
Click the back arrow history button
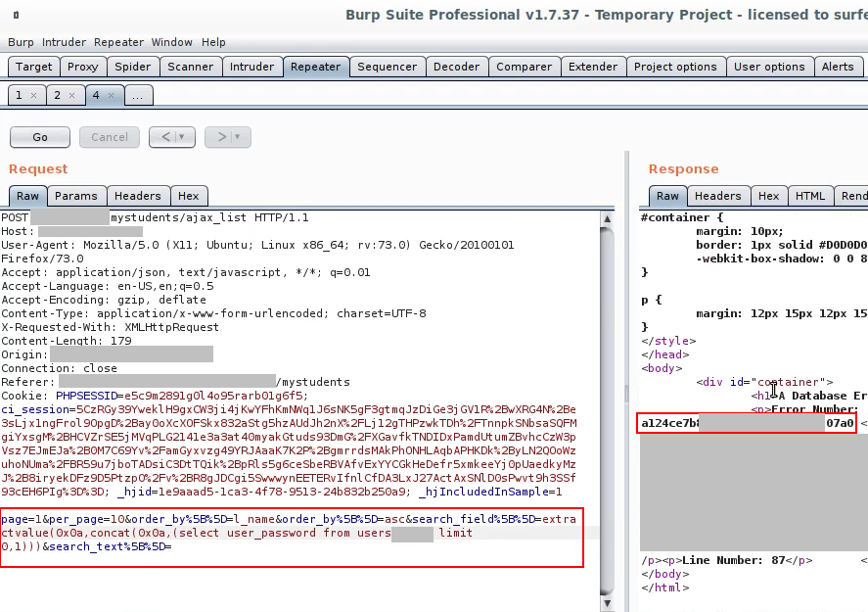[x=165, y=137]
